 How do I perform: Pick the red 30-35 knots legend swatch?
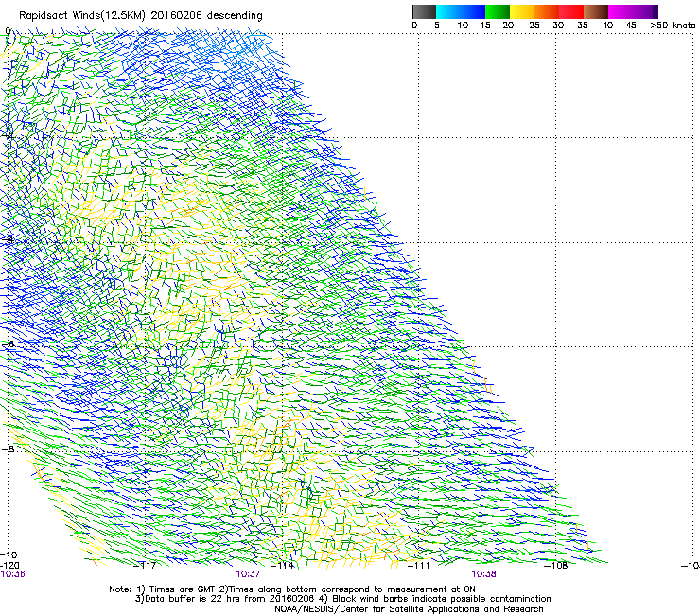click(x=571, y=11)
